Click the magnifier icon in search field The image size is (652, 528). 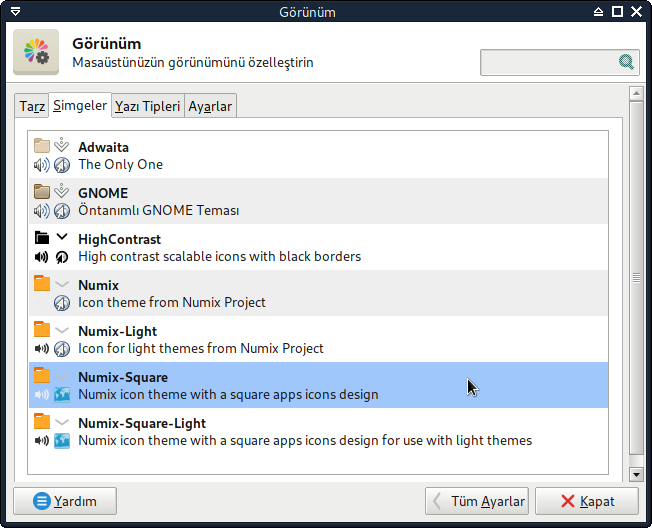coord(626,62)
